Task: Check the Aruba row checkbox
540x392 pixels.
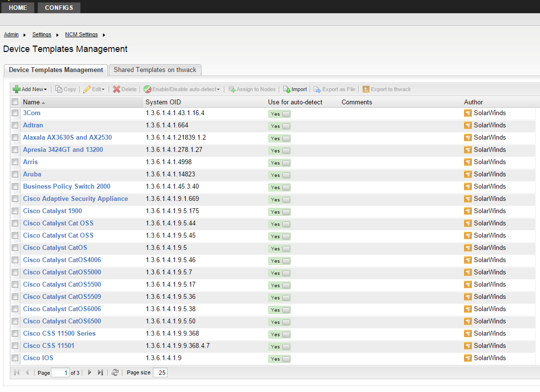Action: 15,174
